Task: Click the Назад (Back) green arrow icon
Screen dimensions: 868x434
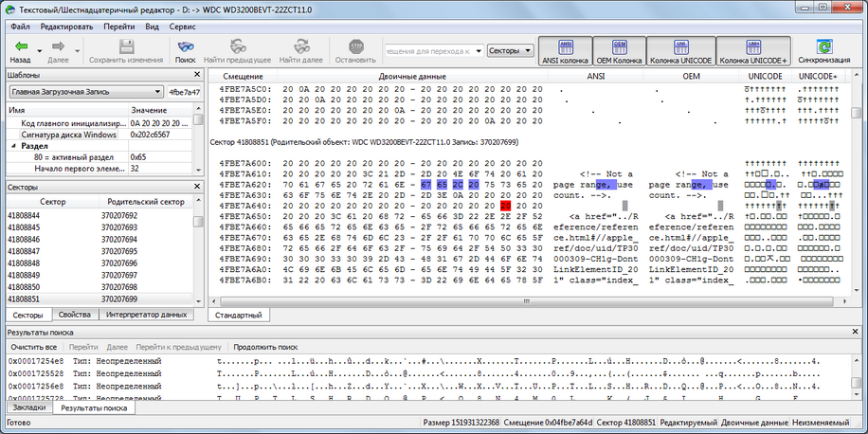Action: [21, 45]
